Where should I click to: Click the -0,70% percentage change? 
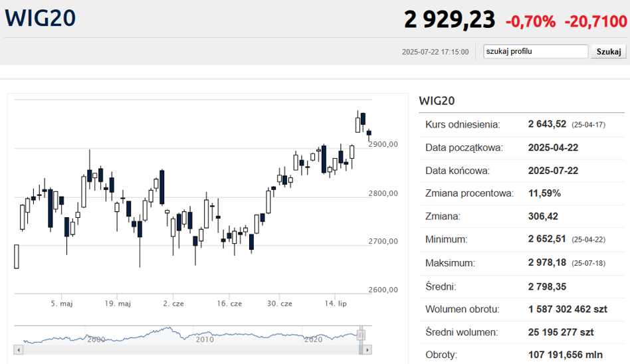[530, 21]
